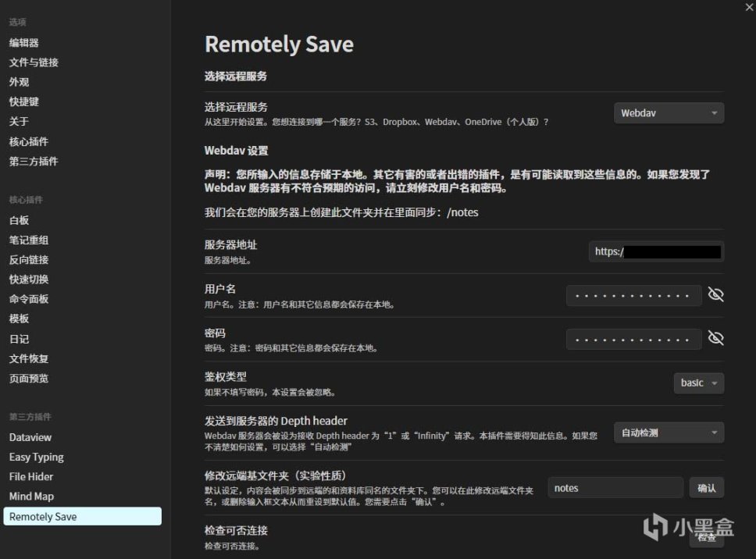
Task: Reveal the hidden 用户名 field value
Action: point(715,294)
